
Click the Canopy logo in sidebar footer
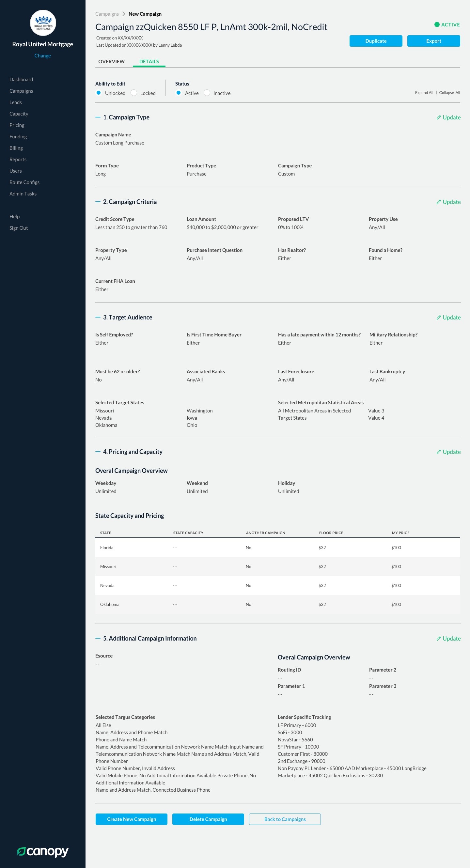point(43,851)
